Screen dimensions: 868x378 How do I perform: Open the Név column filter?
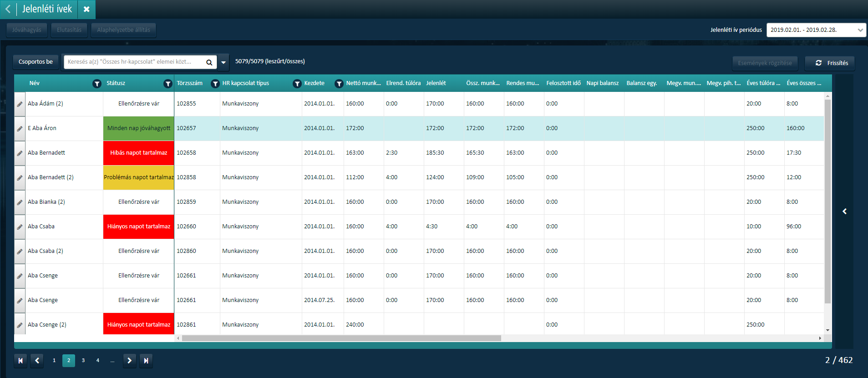[96, 83]
